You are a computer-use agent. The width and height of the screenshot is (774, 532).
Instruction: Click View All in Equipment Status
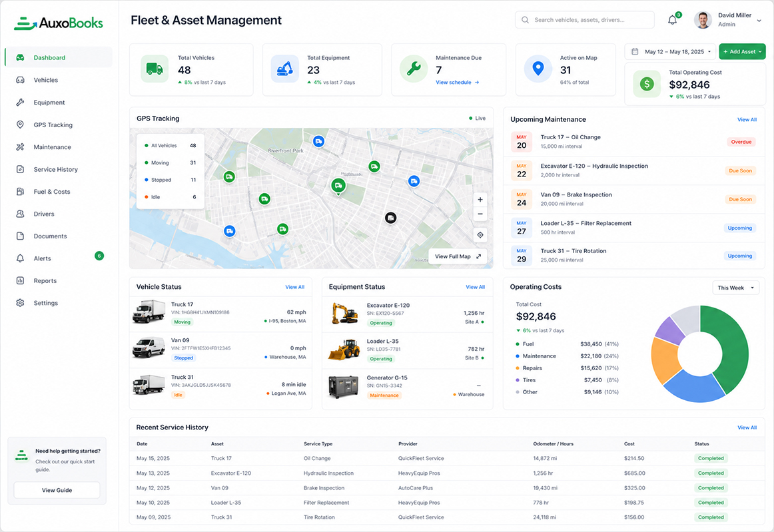click(476, 287)
